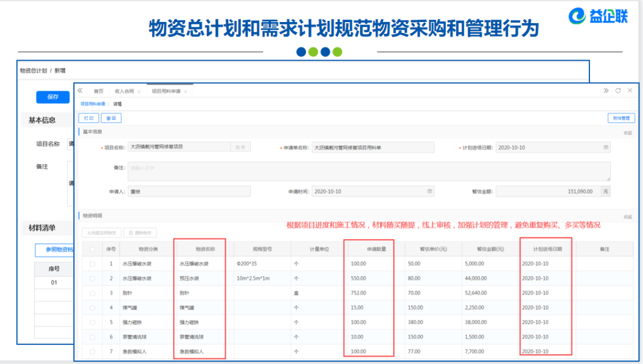Check the row 6 泵管清洗球 checkbox
The width and height of the screenshot is (643, 364).
92,337
